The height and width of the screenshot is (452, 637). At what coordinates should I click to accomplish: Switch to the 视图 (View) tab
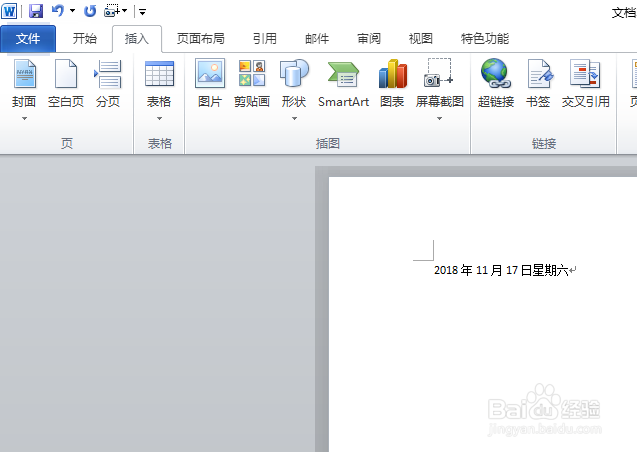(x=420, y=39)
